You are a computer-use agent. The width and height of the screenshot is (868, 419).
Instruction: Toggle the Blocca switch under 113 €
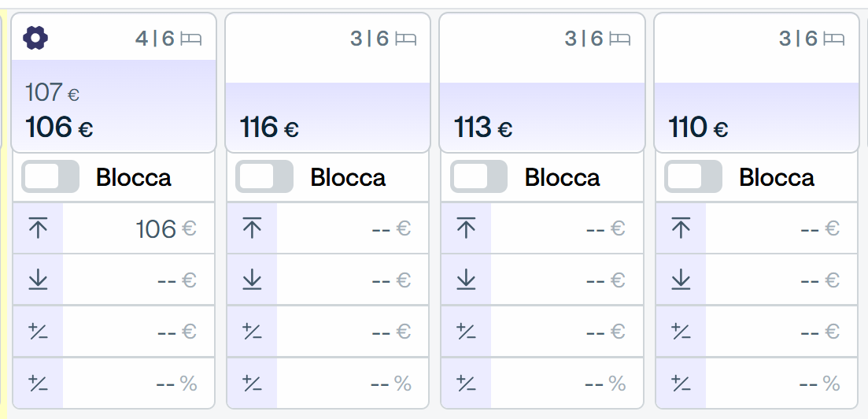(478, 176)
